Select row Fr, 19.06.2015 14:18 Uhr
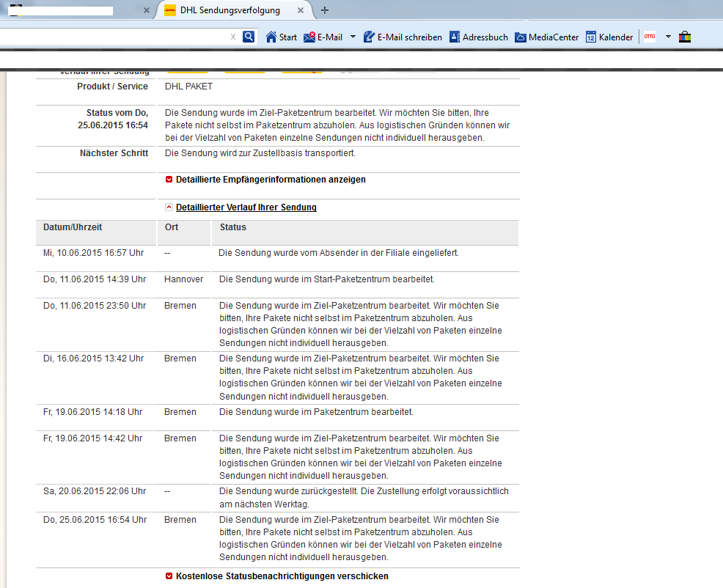This screenshot has height=588, width=723. (277, 417)
